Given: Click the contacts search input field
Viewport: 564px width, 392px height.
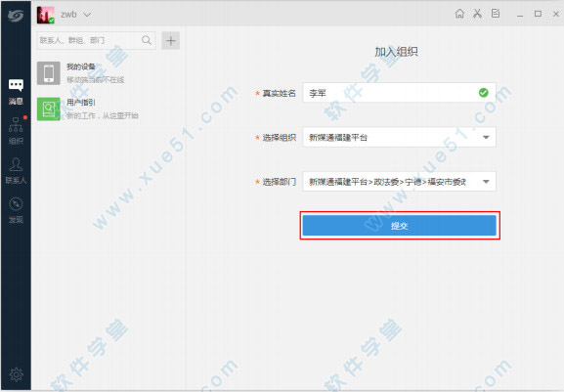Looking at the screenshot, I should coord(97,41).
